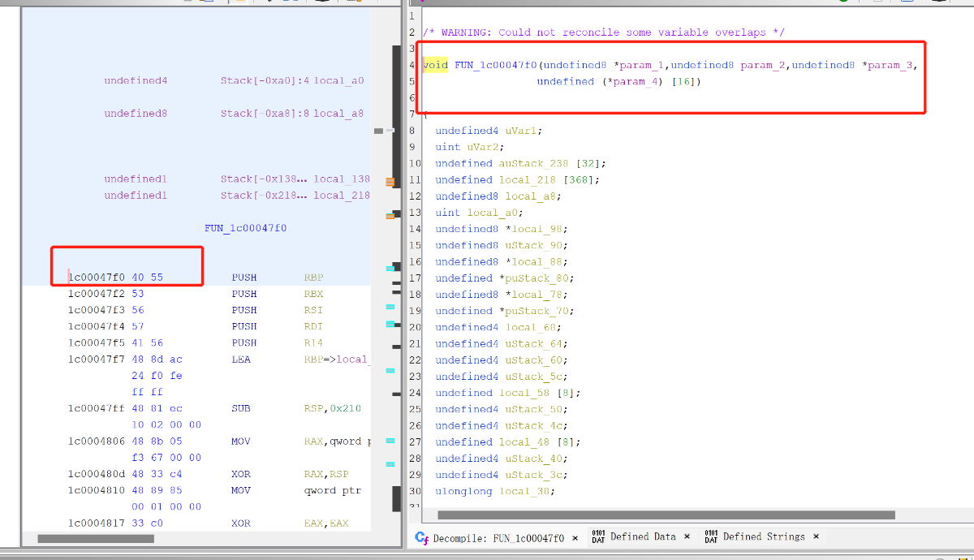The height and width of the screenshot is (560, 974).
Task: Click the WARNING comment in the decompiler
Action: pyautogui.click(x=604, y=32)
